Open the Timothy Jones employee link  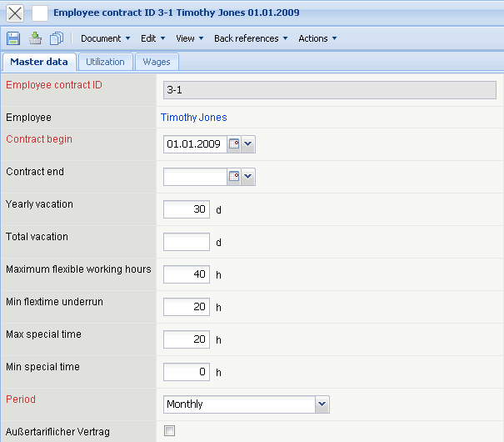[x=193, y=118]
